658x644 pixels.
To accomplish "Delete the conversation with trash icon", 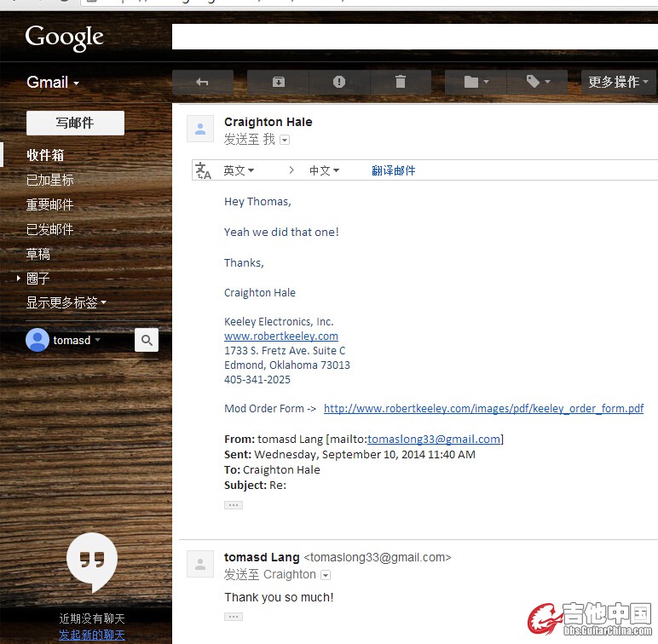I will (401, 82).
